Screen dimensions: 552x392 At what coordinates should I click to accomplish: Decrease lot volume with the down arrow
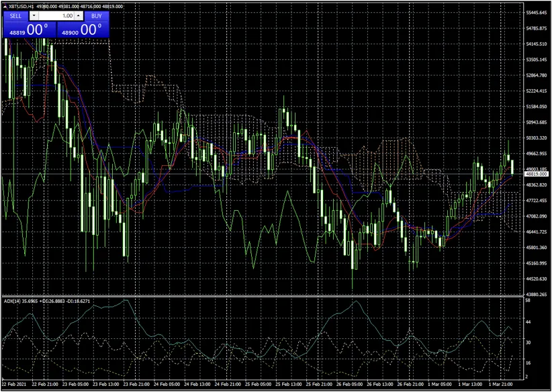pyautogui.click(x=34, y=16)
